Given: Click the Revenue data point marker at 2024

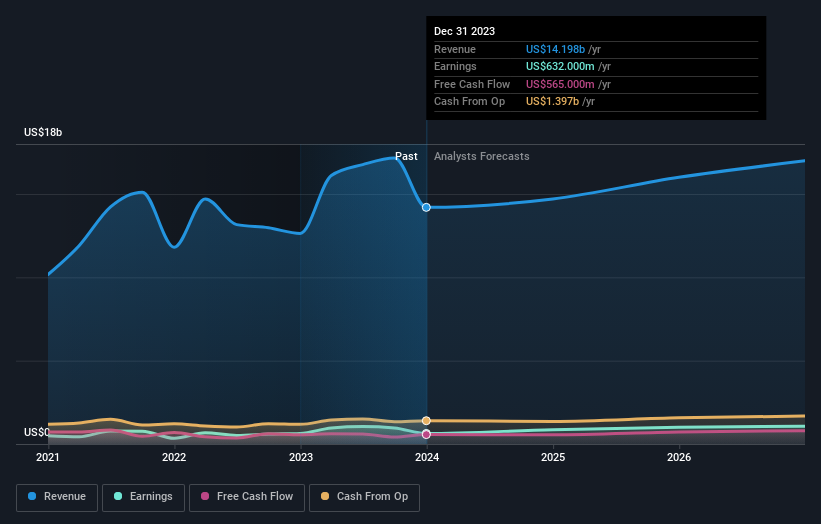Looking at the screenshot, I should click(x=426, y=207).
